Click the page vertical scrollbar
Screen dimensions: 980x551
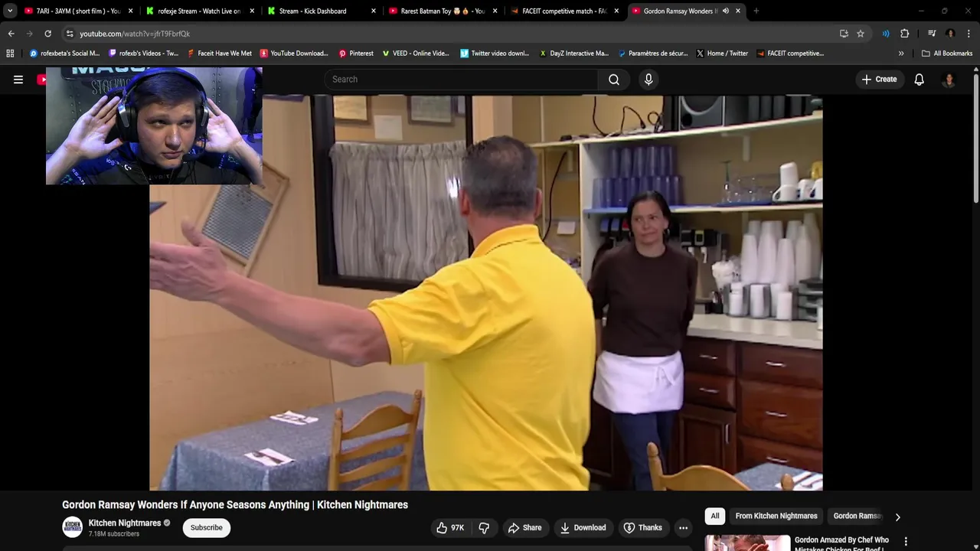(976, 138)
